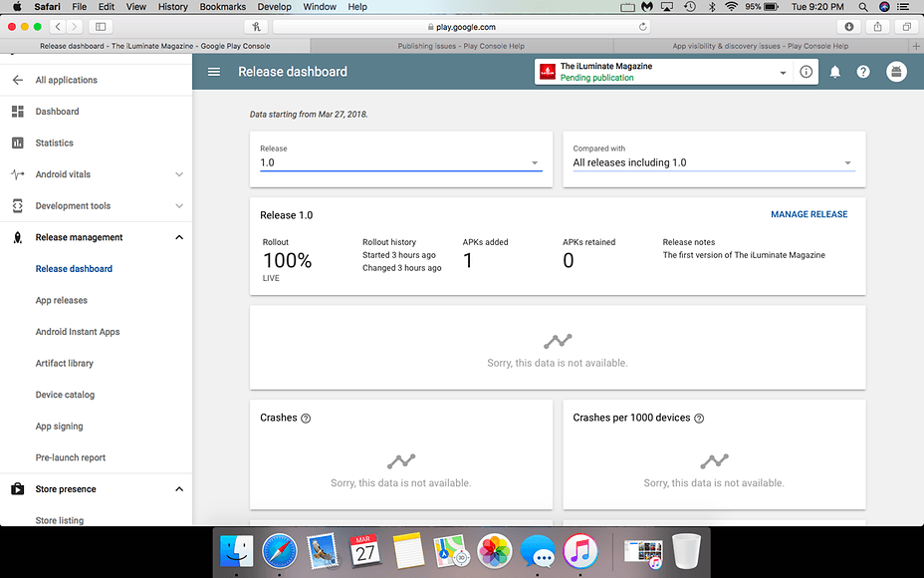Open Messages from the dock
The width and height of the screenshot is (924, 578).
click(x=538, y=551)
